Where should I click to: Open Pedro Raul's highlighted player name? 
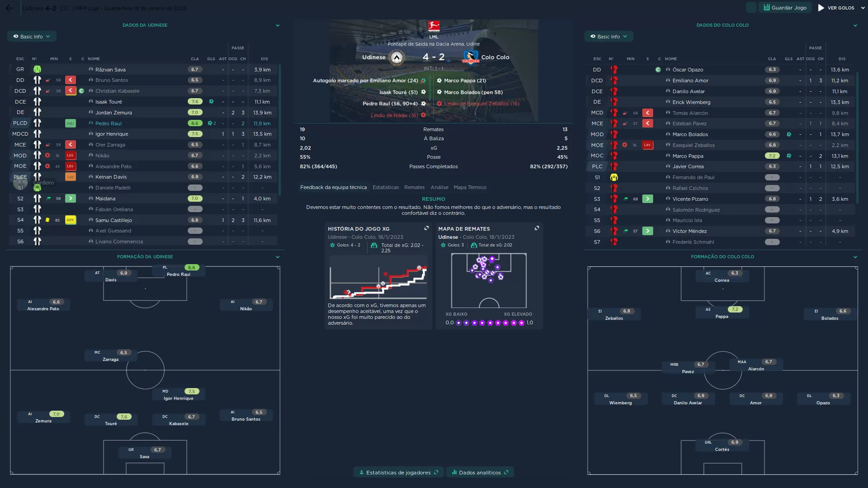pyautogui.click(x=108, y=123)
